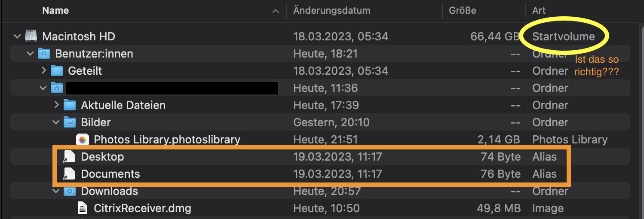Click the Documents alias file icon

[x=70, y=174]
